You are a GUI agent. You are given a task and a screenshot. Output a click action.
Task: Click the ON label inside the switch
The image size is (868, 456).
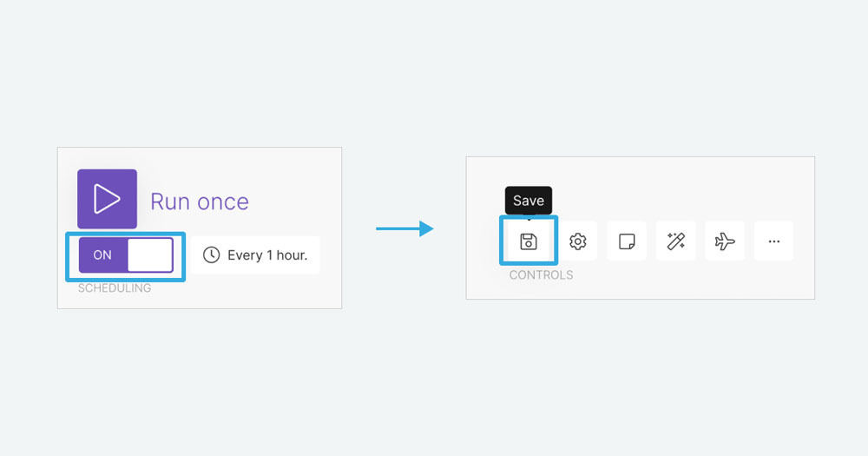tap(102, 254)
